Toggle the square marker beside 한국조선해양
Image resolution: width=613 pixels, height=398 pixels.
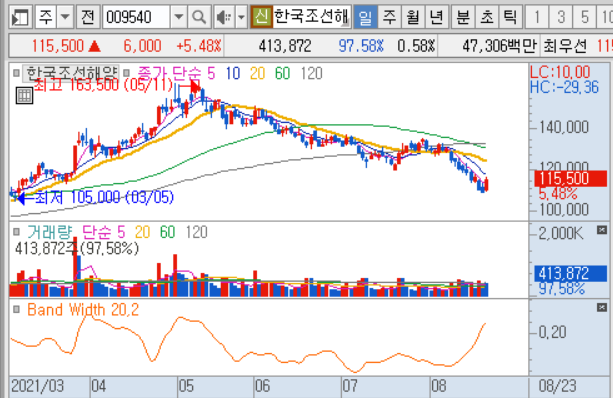(x=16, y=73)
